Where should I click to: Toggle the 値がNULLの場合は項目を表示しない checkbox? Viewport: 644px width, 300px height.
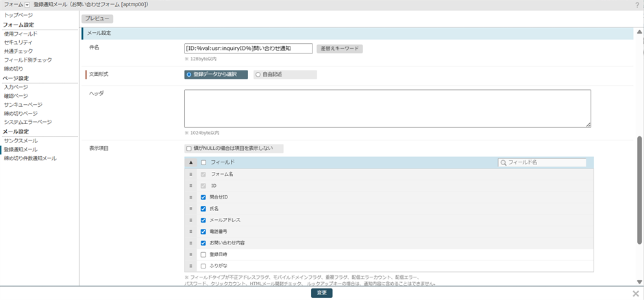[189, 148]
